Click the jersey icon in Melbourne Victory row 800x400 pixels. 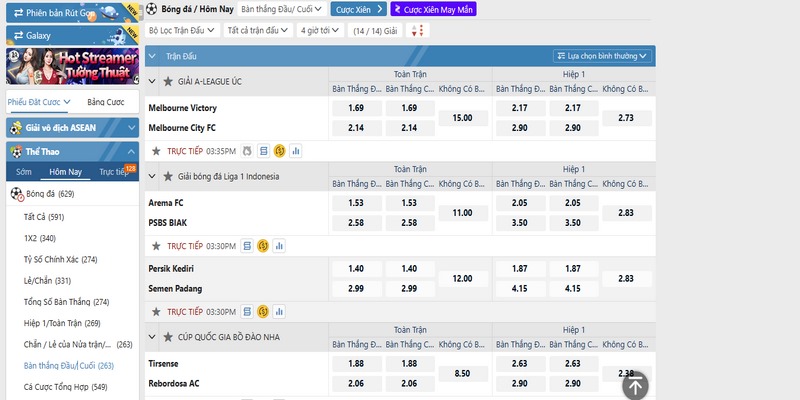[x=246, y=151]
